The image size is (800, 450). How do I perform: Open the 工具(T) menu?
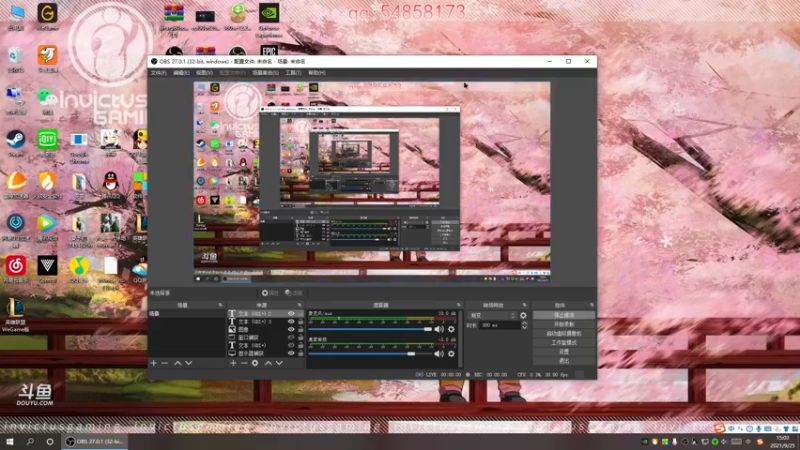(293, 73)
